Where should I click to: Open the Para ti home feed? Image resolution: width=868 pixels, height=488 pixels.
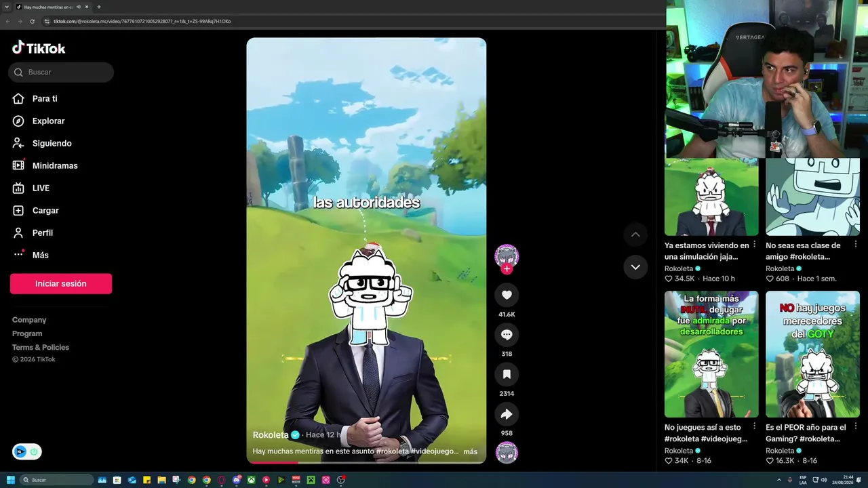(35, 99)
